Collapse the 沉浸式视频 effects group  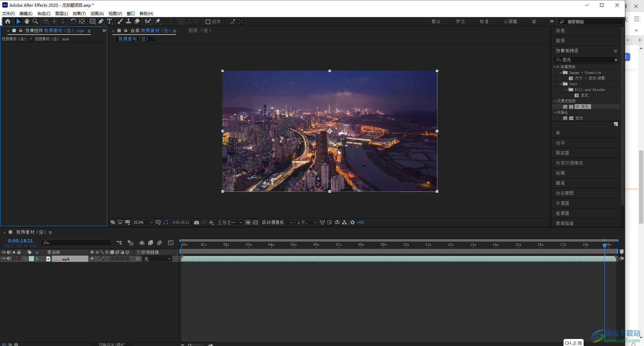(x=555, y=101)
